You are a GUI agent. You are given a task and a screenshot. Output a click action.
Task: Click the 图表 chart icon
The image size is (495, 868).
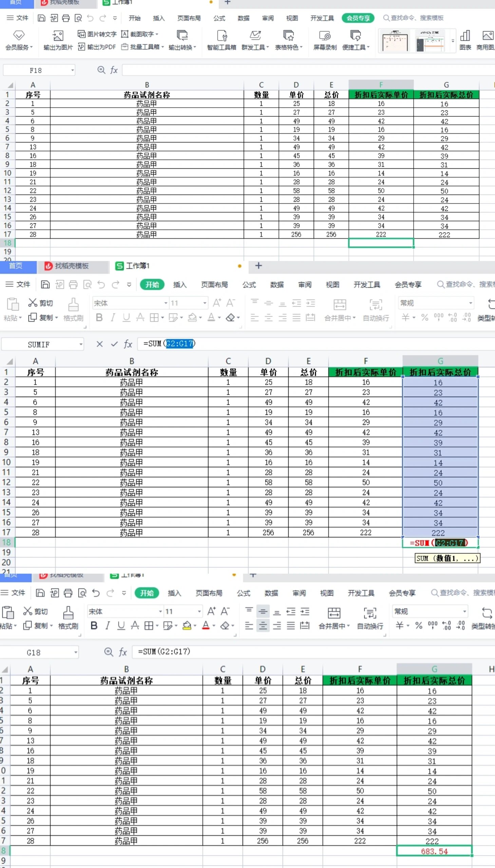(x=465, y=40)
